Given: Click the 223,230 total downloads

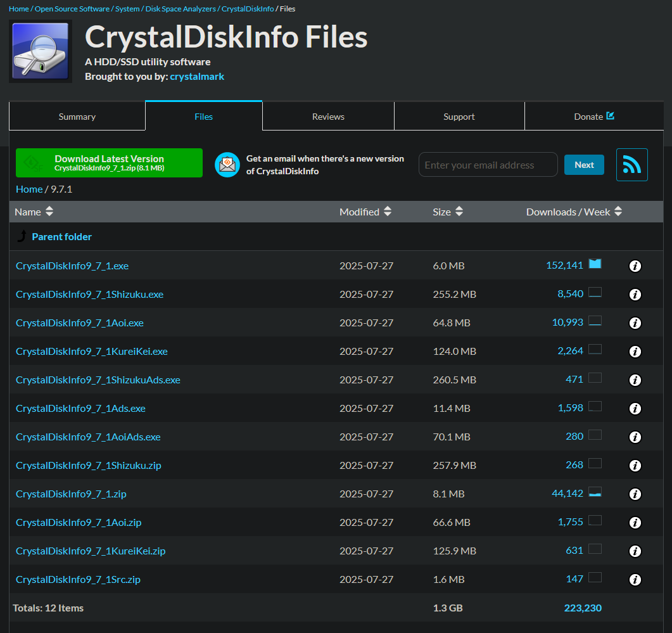Looking at the screenshot, I should 583,608.
